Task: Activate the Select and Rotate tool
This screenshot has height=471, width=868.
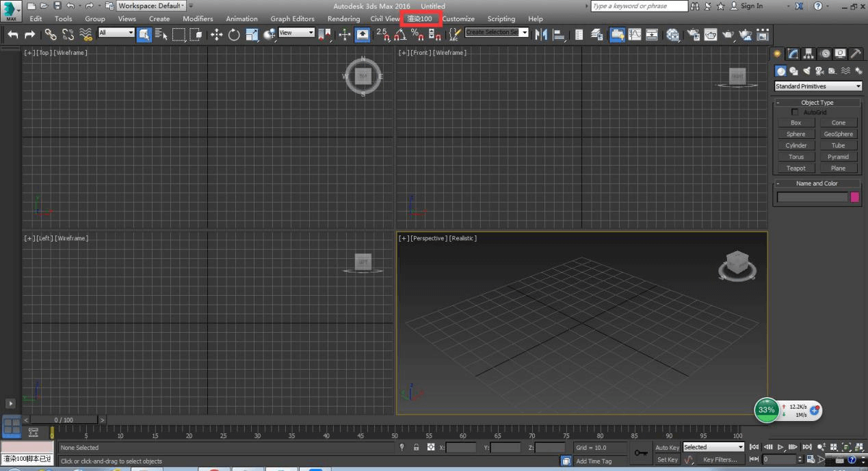Action: tap(234, 35)
